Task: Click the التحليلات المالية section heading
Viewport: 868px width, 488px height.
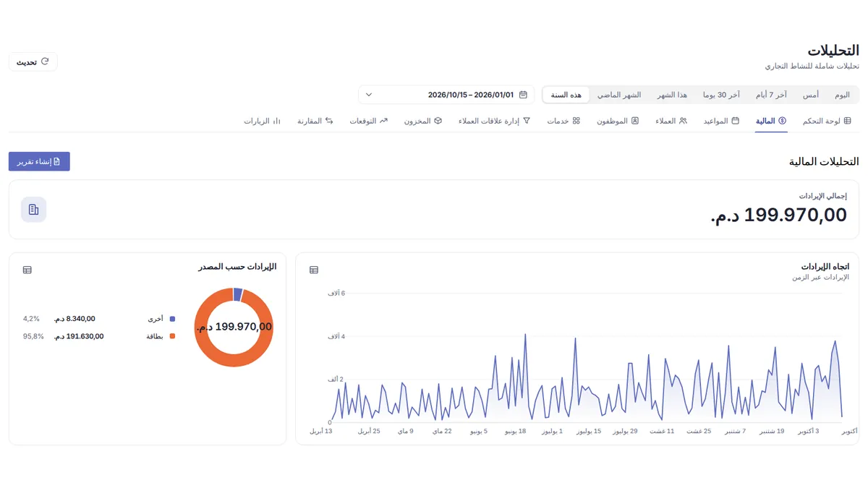Action: click(824, 161)
